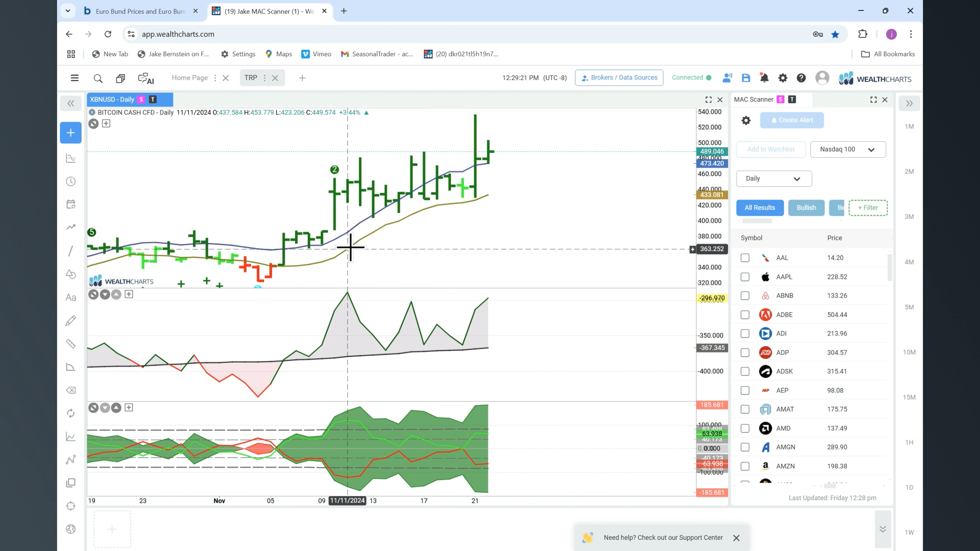980x551 pixels.
Task: Open the Daily timeframe dropdown
Action: [774, 179]
